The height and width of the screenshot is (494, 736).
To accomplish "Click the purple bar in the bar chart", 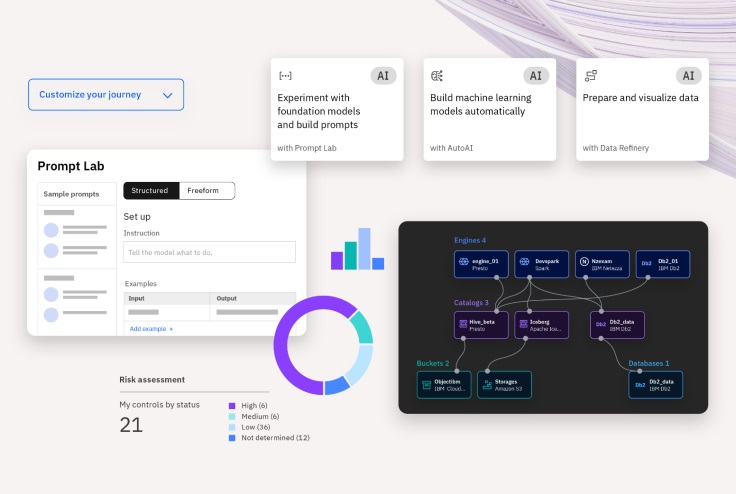I will click(337, 261).
